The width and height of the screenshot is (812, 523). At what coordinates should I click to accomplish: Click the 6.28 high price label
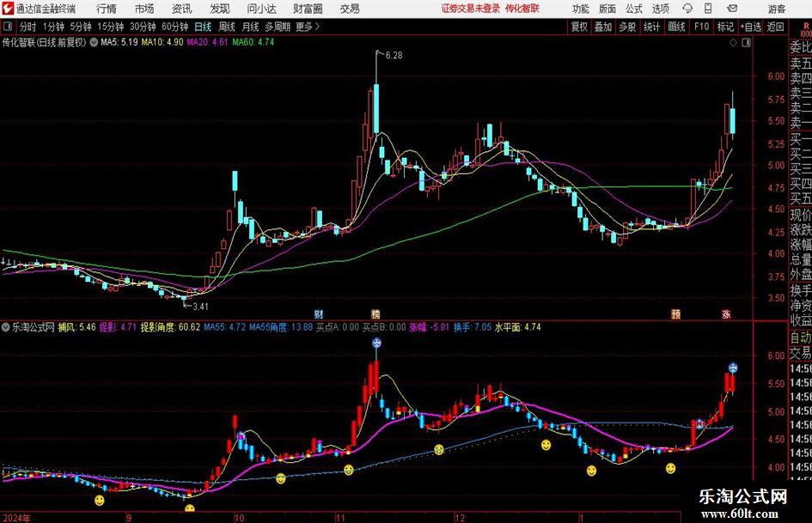(x=394, y=56)
